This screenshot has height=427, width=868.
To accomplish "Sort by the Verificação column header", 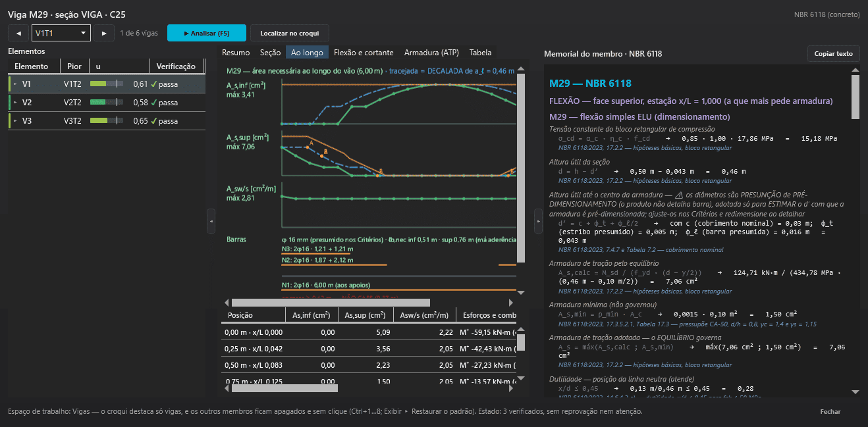I will (x=177, y=66).
